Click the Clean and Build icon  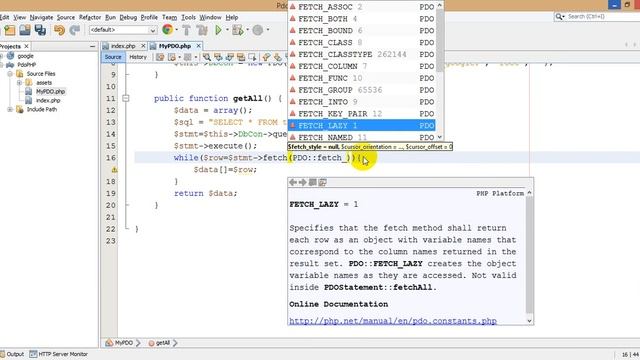pos(202,30)
